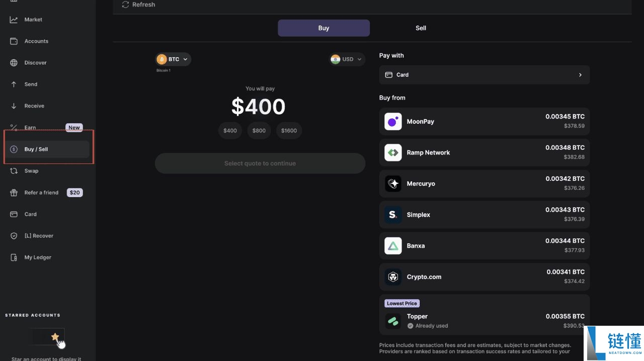Image resolution: width=644 pixels, height=361 pixels.
Task: Select the Buy tab
Action: point(324,28)
